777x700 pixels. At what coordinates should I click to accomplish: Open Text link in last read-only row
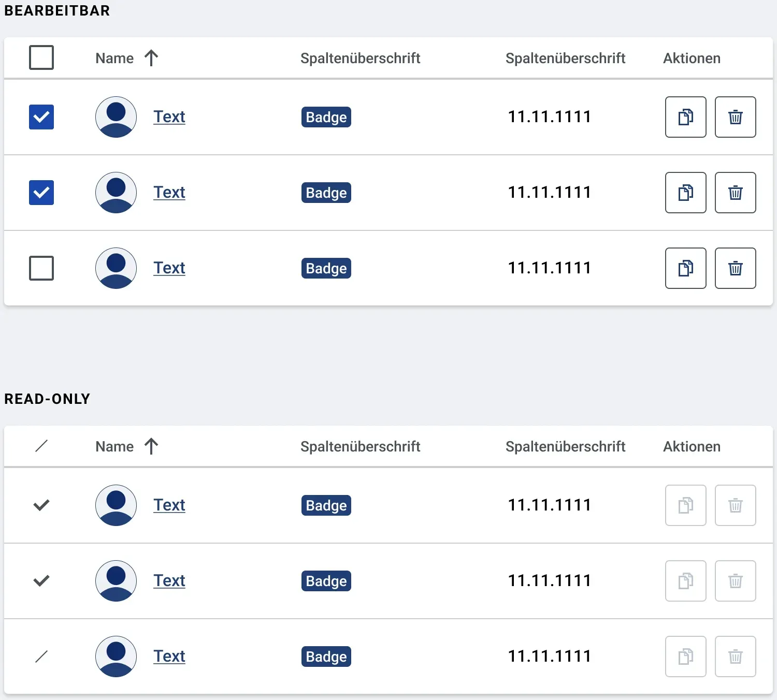[x=169, y=657]
